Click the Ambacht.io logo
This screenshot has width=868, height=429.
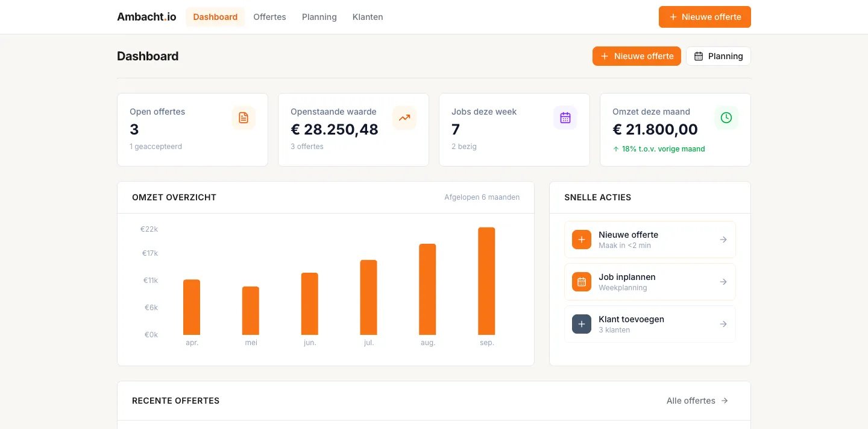pyautogui.click(x=146, y=17)
